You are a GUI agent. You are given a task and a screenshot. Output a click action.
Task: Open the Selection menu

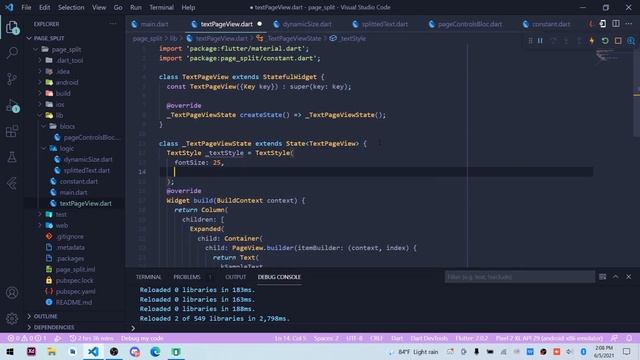[71, 7]
